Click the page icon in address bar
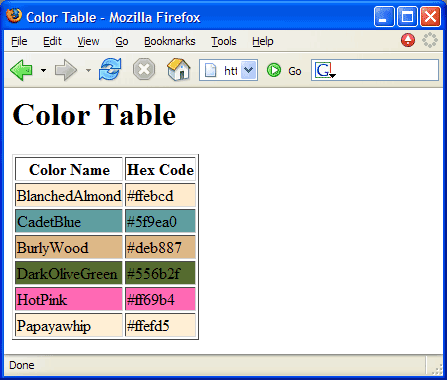This screenshot has height=380, width=447. pyautogui.click(x=210, y=71)
